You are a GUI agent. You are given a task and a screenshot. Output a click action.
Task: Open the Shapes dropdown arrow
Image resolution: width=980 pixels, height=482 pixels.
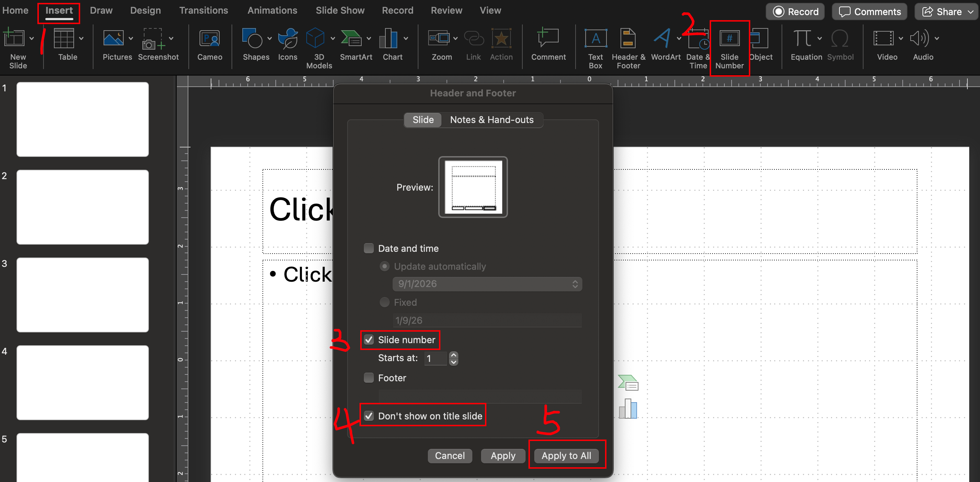click(x=269, y=38)
